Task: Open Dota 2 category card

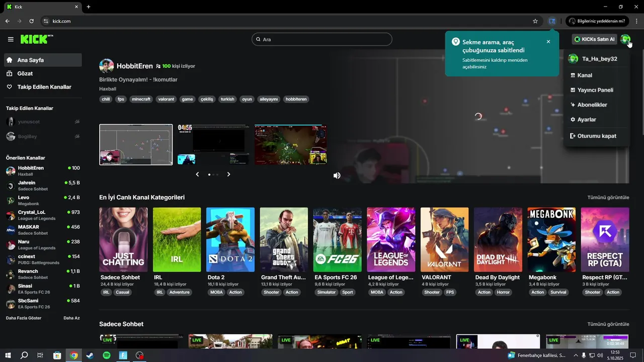Action: tap(230, 240)
